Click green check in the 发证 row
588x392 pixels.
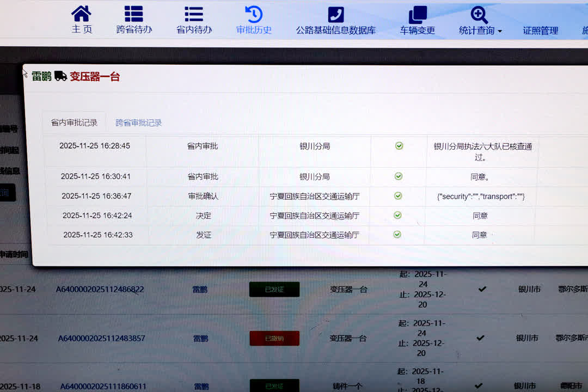coord(397,234)
